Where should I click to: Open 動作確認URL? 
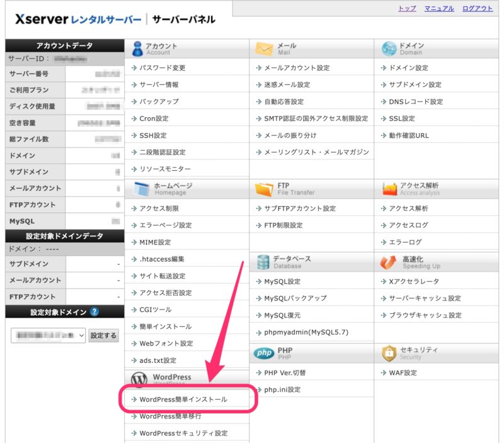tap(409, 135)
